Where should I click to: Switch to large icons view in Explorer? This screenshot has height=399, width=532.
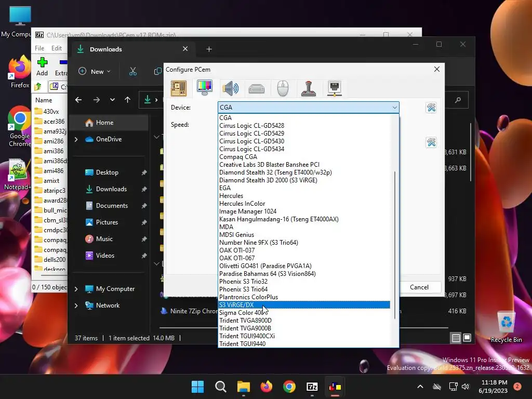tap(467, 338)
